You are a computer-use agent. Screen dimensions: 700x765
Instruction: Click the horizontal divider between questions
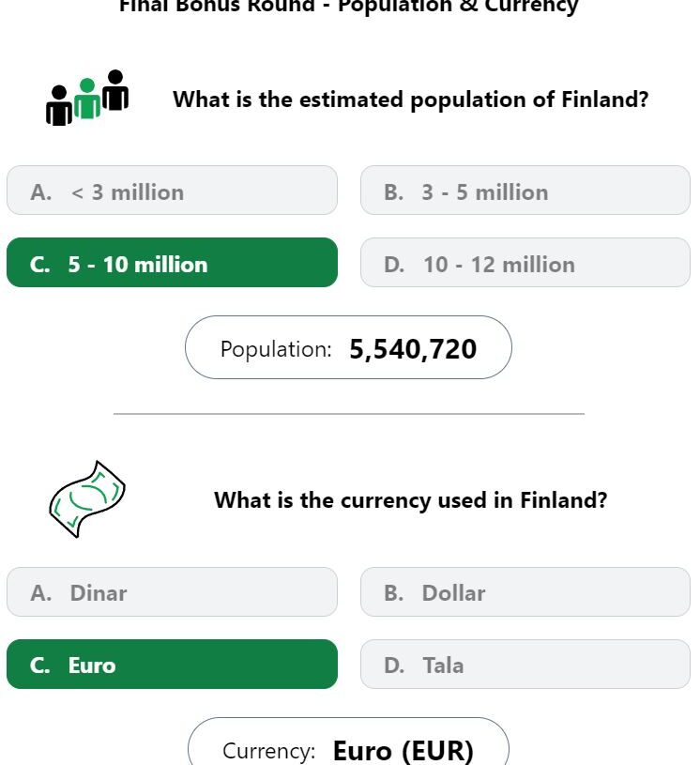pyautogui.click(x=349, y=414)
